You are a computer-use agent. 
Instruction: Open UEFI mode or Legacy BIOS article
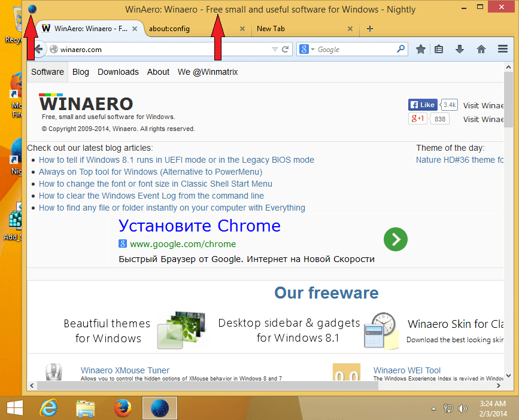pos(177,160)
